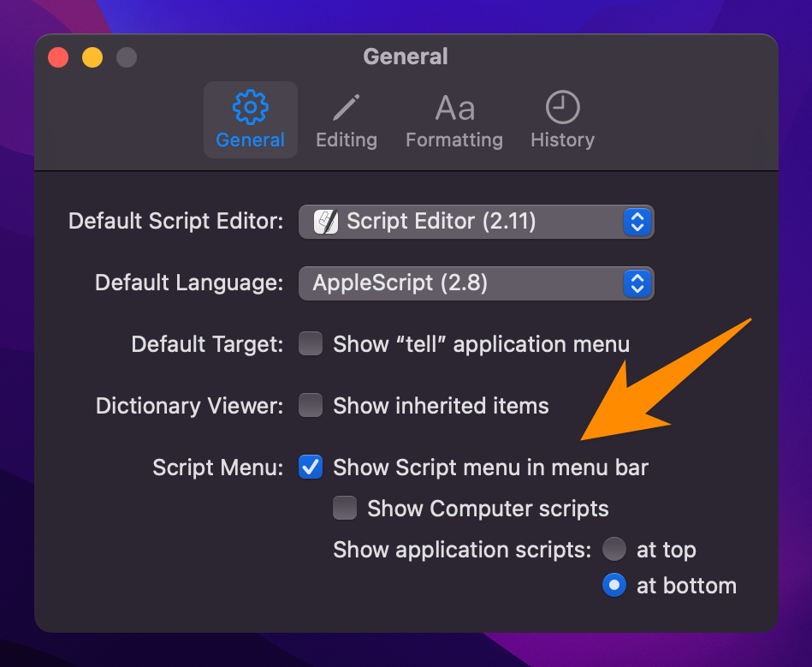The image size is (812, 667).
Task: Select the "at top" radio button
Action: 614,549
